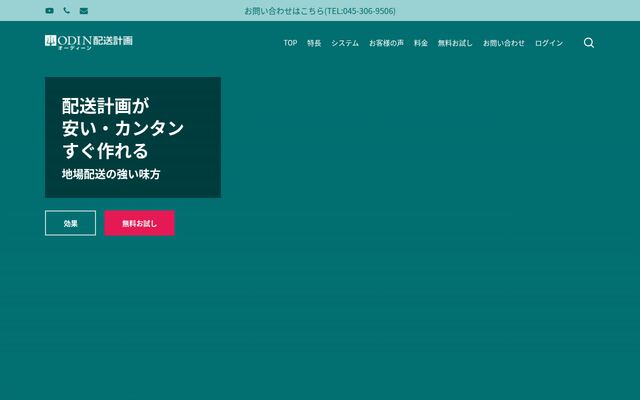Open the お客様の声 menu item
640x400 pixels.
point(386,43)
